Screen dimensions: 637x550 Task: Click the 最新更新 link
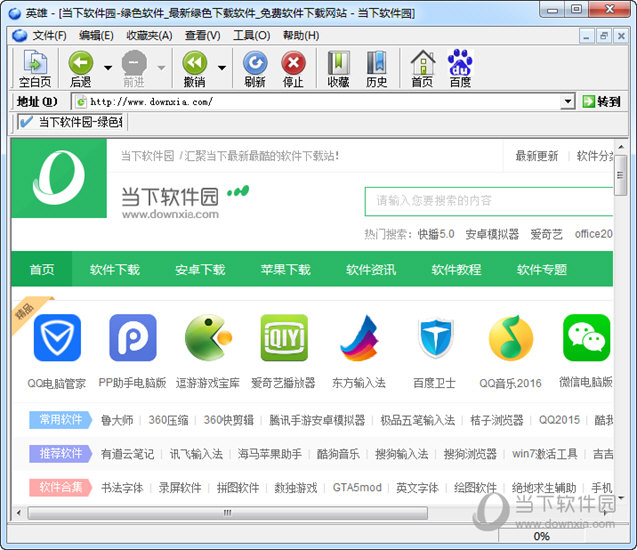pyautogui.click(x=537, y=156)
